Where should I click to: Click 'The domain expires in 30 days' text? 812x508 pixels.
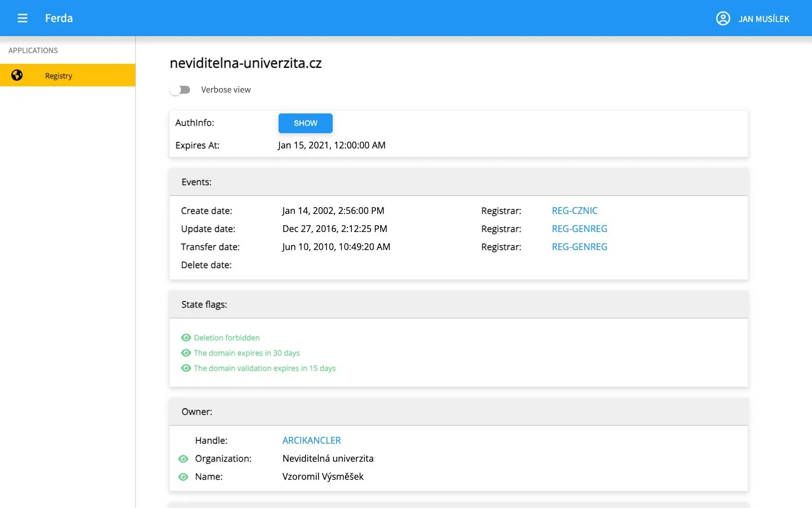click(247, 353)
